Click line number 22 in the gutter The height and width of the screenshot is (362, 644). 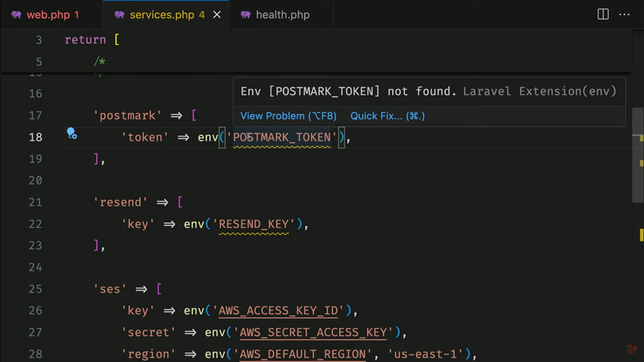click(35, 224)
